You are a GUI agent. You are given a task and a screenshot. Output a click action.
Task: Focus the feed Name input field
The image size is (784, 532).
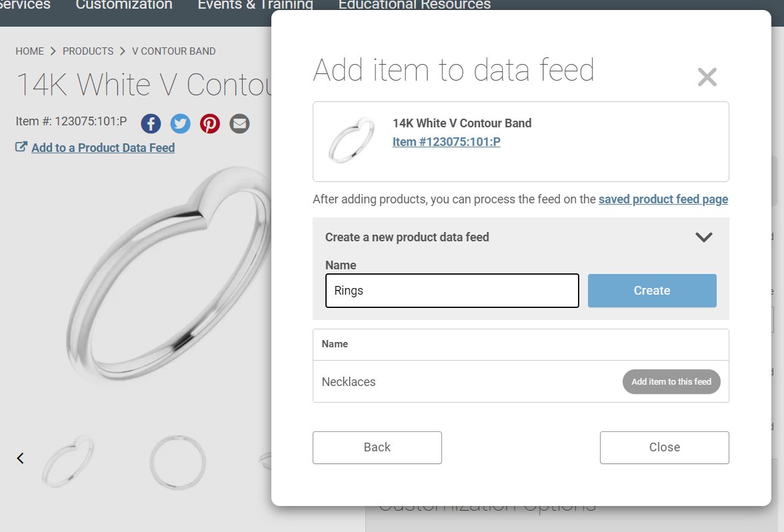pos(452,291)
